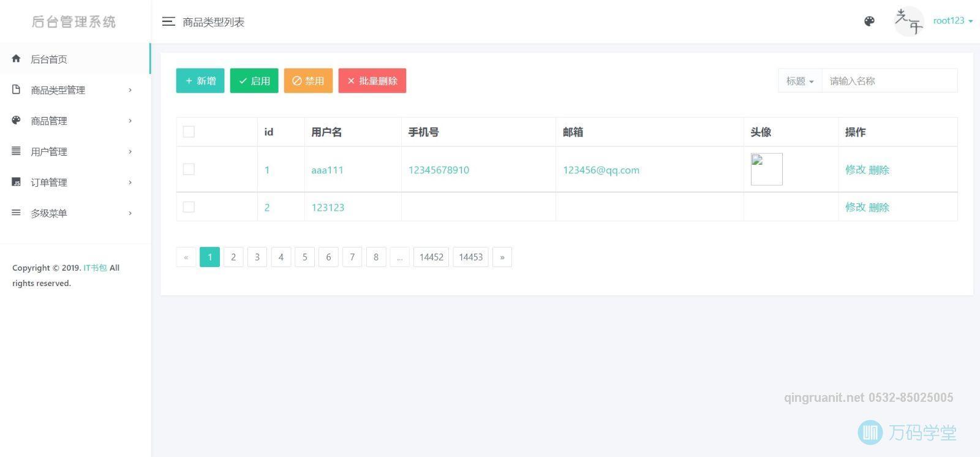
Task: Open 商品类型管理 menu item
Action: pyautogui.click(x=75, y=90)
